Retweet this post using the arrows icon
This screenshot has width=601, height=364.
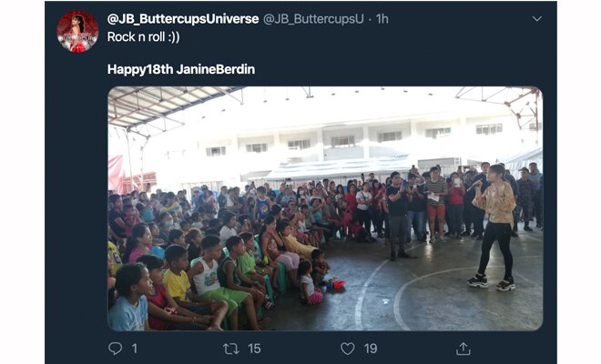coord(231,349)
